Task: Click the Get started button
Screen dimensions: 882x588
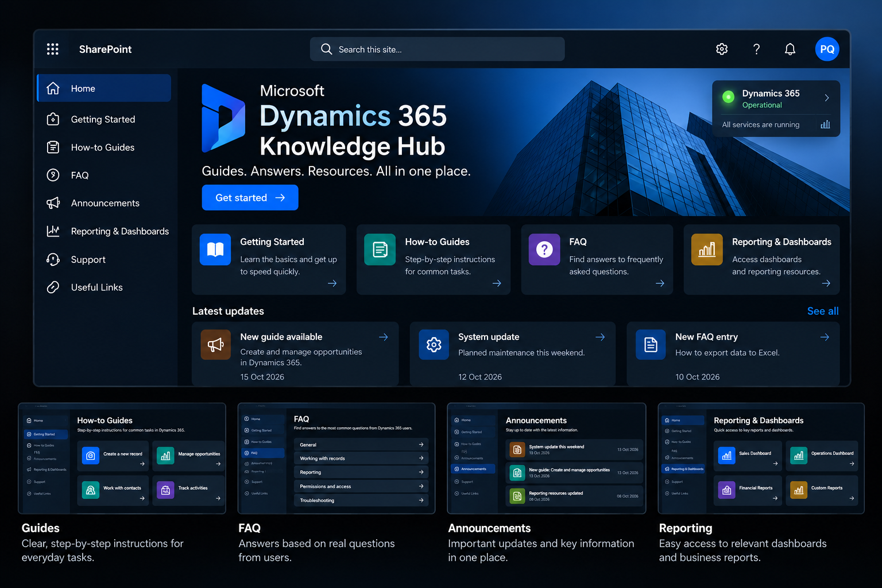Action: pos(250,198)
